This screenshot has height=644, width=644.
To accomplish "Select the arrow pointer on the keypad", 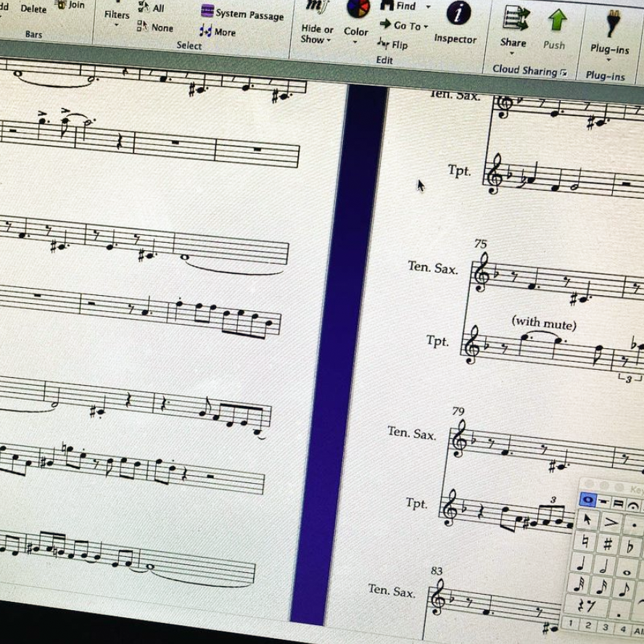I will point(587,519).
